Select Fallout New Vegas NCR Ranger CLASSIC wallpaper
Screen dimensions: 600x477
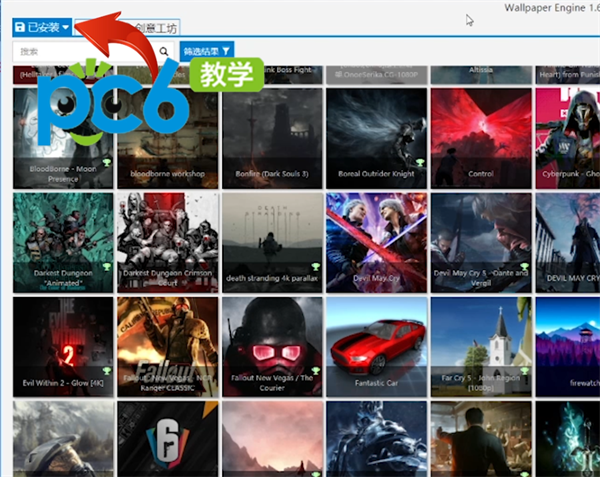(168, 347)
